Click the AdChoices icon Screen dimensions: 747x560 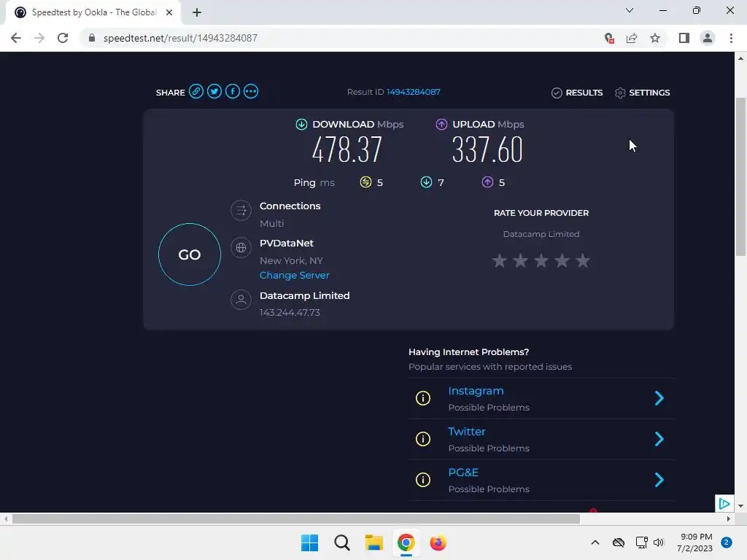coord(724,503)
